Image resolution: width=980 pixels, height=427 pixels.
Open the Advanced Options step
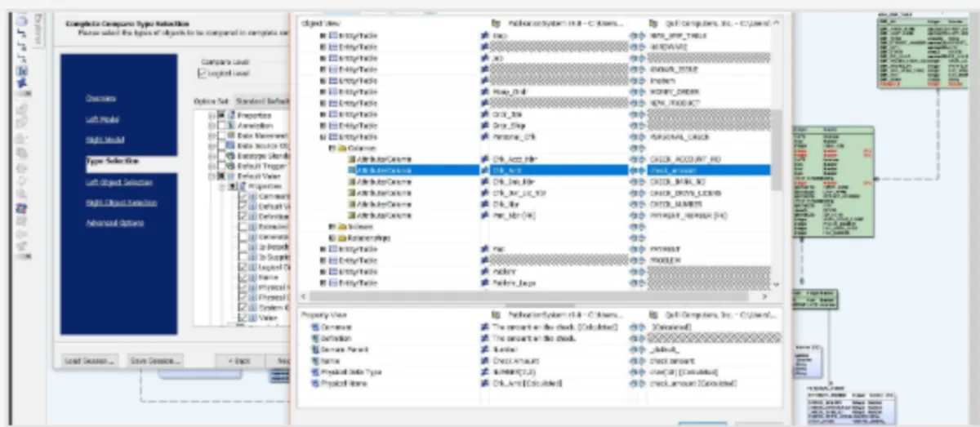click(x=115, y=223)
